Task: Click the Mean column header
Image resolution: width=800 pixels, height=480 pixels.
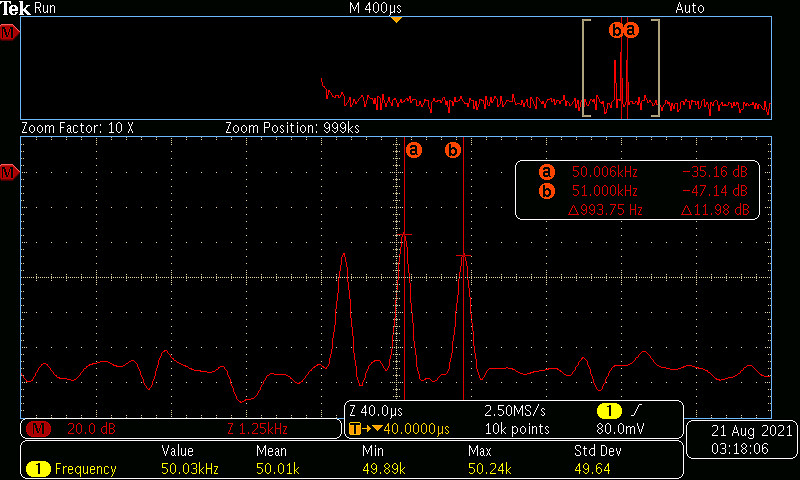Action: coord(271,451)
